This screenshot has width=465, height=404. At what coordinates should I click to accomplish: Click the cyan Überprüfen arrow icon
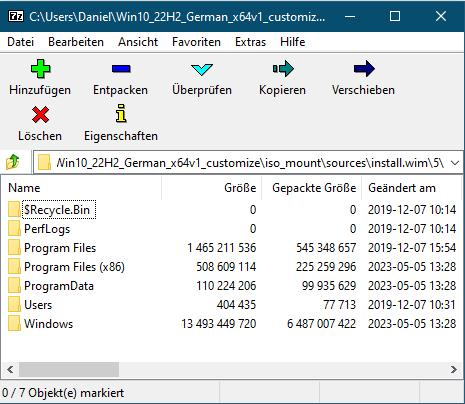[x=202, y=69]
